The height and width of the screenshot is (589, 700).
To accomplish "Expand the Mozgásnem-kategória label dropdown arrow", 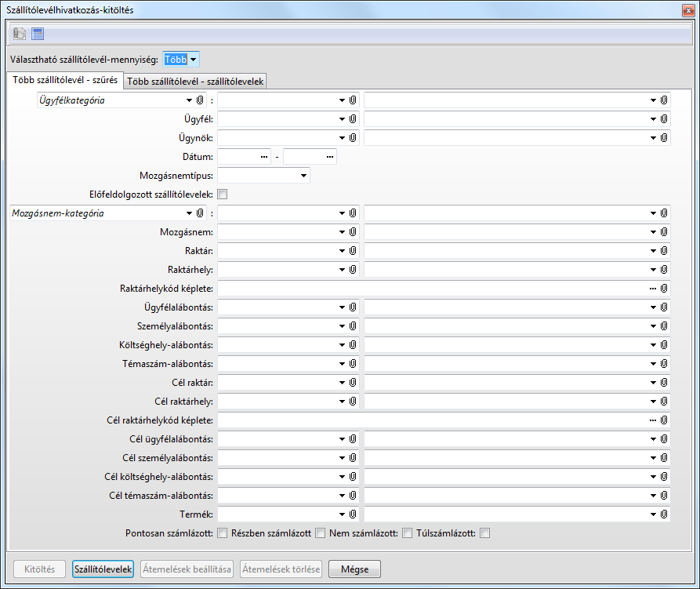I will pyautogui.click(x=189, y=213).
